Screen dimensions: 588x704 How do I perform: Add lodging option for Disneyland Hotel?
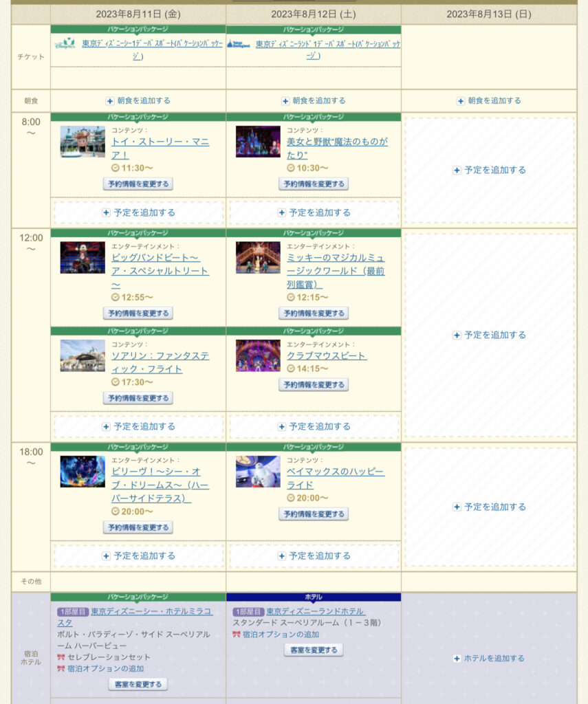point(281,635)
